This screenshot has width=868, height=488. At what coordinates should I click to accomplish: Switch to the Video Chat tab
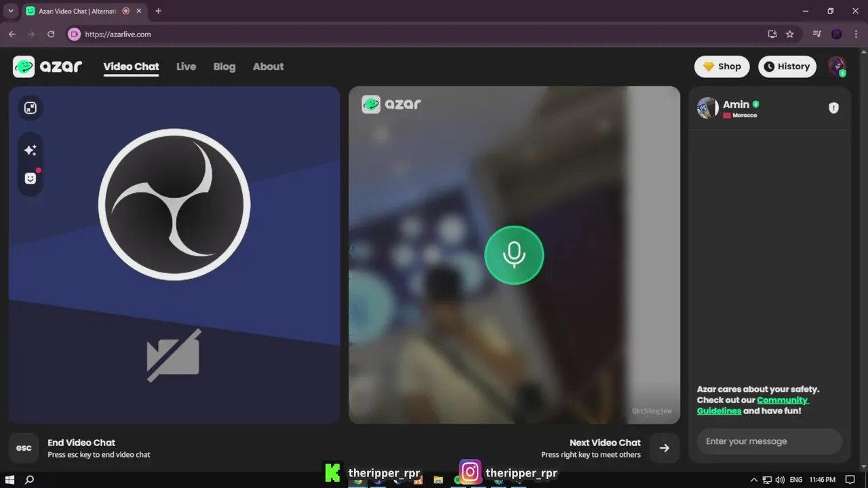point(131,66)
